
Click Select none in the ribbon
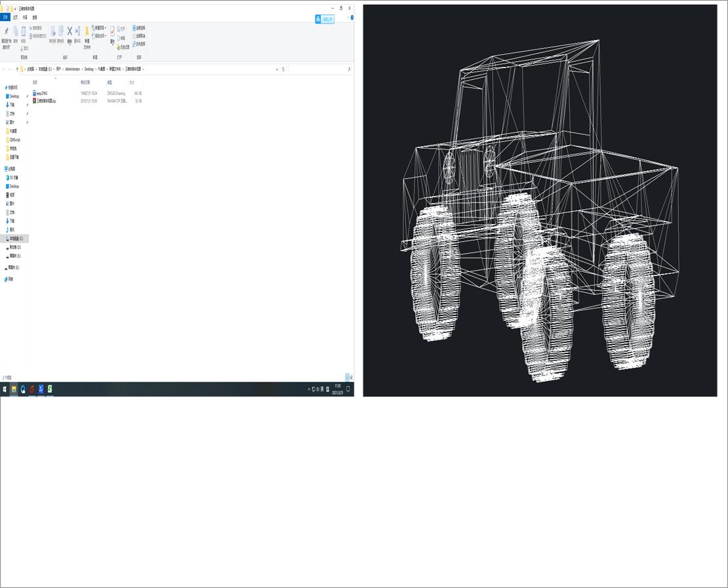pyautogui.click(x=139, y=36)
